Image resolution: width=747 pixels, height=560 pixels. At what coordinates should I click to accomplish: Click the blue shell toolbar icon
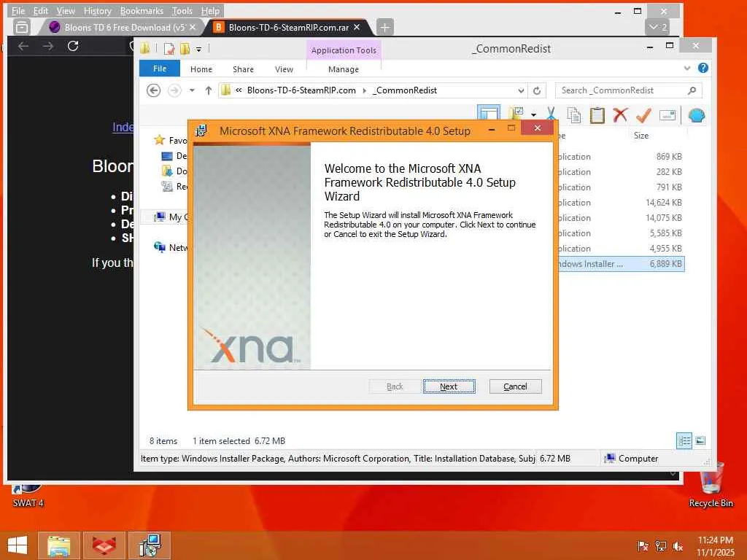[x=697, y=115]
